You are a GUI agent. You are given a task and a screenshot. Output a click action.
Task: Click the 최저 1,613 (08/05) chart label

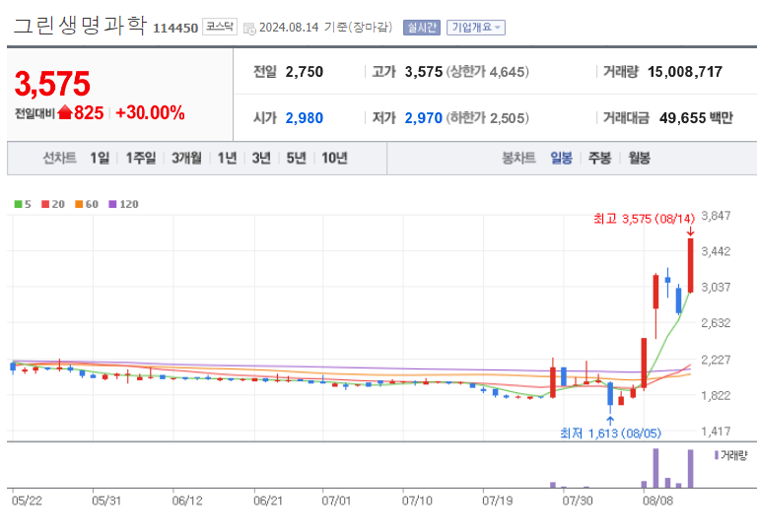point(610,433)
